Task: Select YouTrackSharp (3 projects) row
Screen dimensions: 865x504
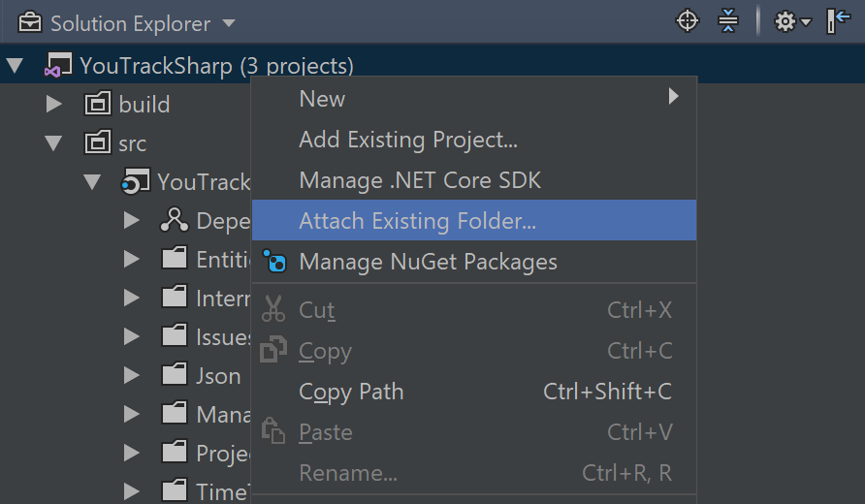Action: [x=432, y=65]
